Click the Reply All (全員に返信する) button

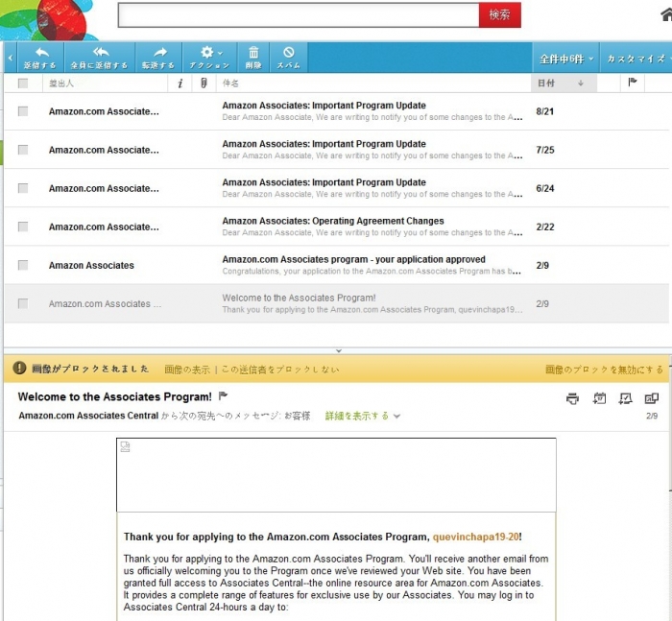[100, 58]
